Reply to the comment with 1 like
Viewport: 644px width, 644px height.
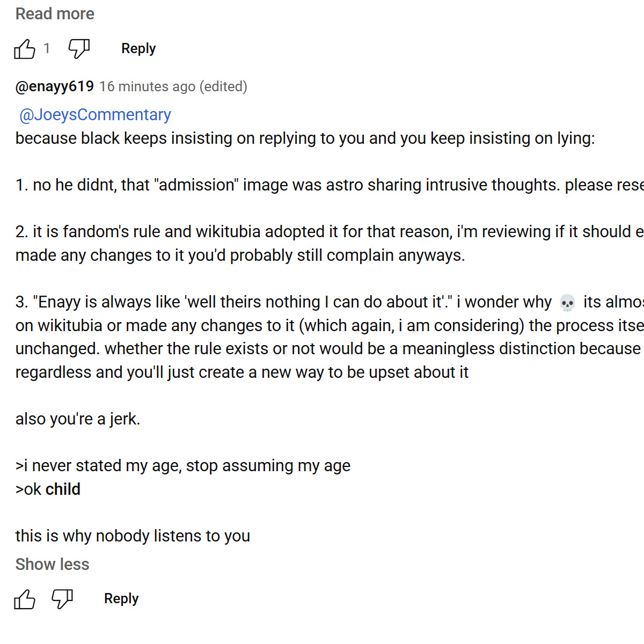[x=138, y=49]
